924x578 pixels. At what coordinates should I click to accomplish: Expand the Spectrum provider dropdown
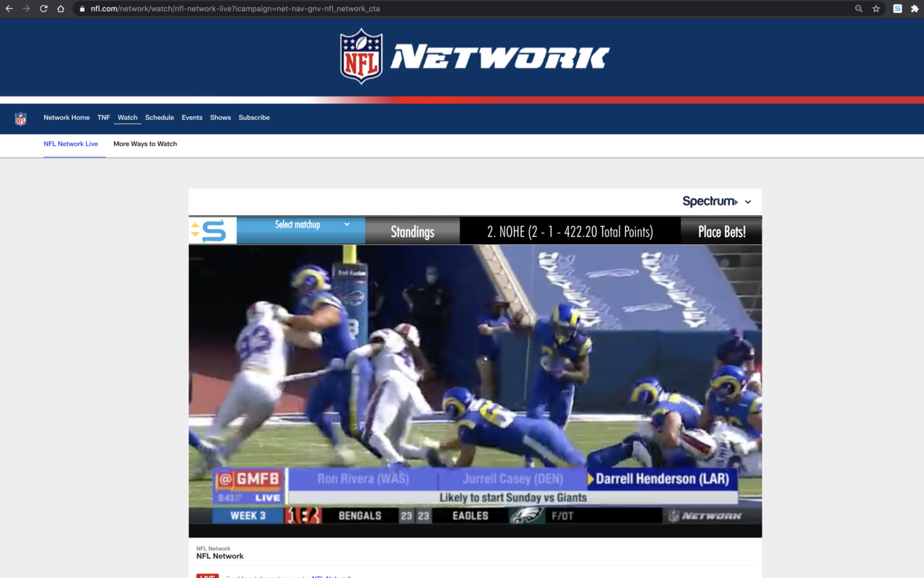748,202
